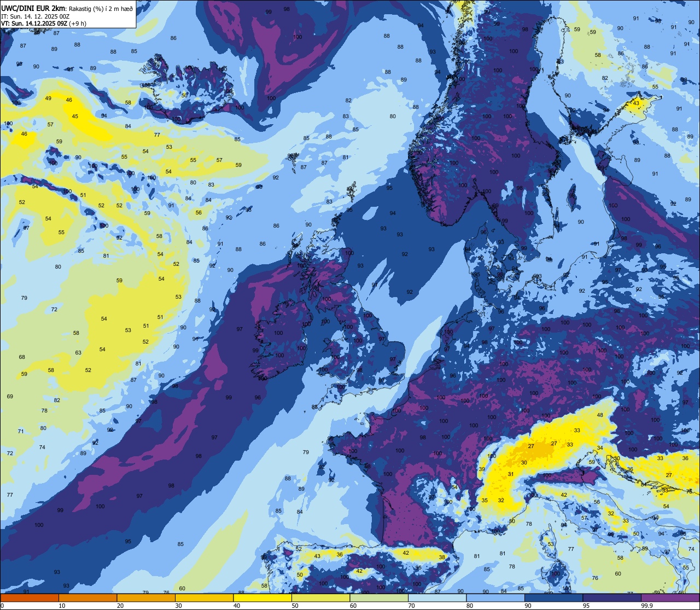Image resolution: width=700 pixels, height=610 pixels.
Task: Select the bright yellow 40–50 legend swatch
Action: point(262,598)
